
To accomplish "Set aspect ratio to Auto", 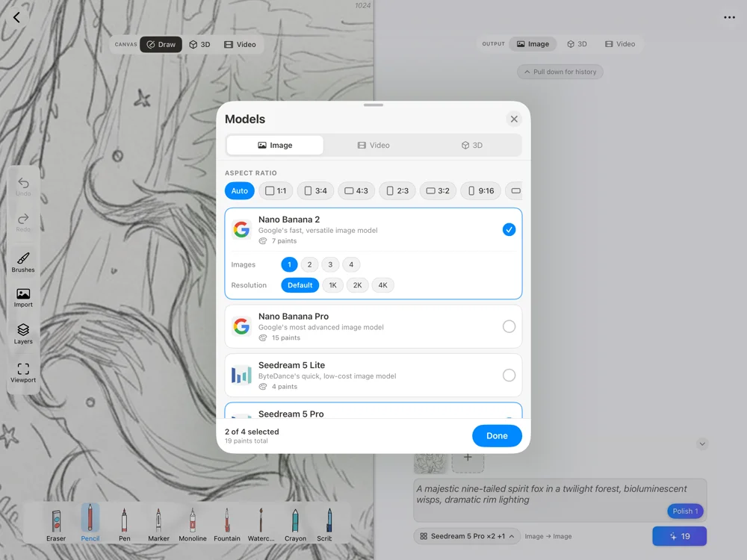I will (240, 191).
